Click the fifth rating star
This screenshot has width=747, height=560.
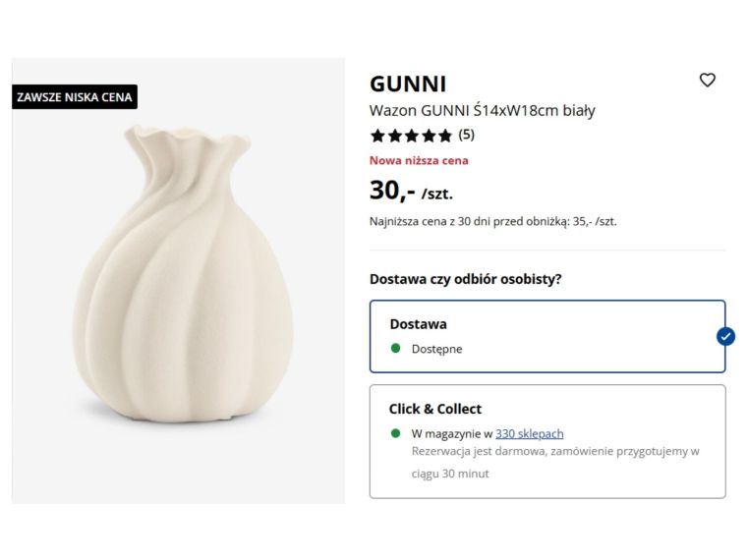444,136
